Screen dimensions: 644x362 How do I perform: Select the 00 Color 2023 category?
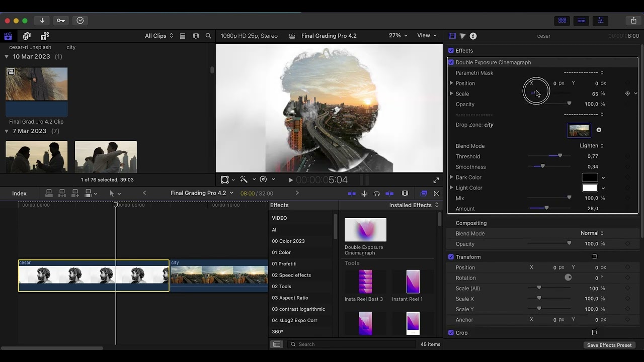point(288,241)
